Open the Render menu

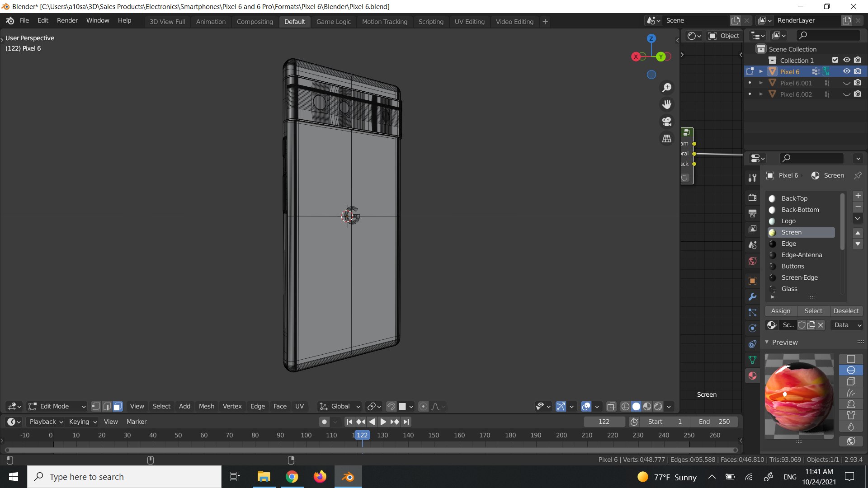[67, 20]
